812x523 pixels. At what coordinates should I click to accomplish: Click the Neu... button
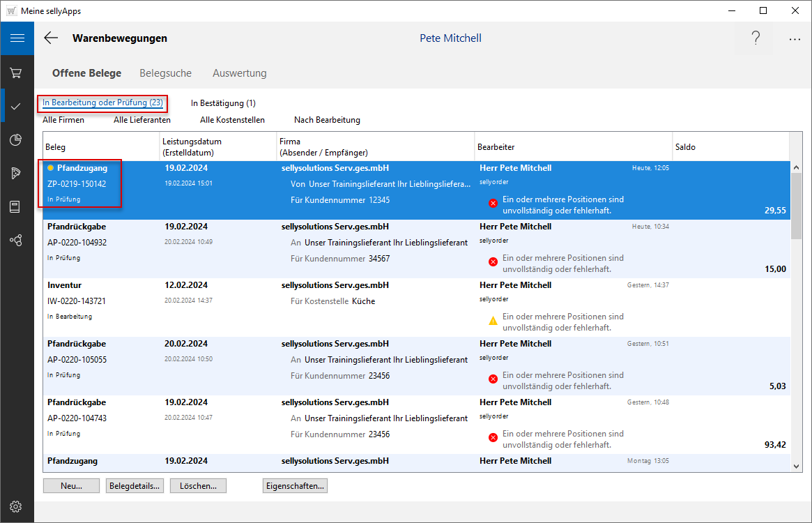click(71, 486)
